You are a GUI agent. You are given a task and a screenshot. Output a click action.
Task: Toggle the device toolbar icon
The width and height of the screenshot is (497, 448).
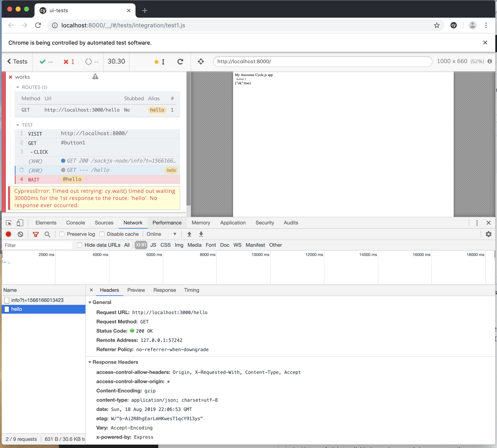20,223
